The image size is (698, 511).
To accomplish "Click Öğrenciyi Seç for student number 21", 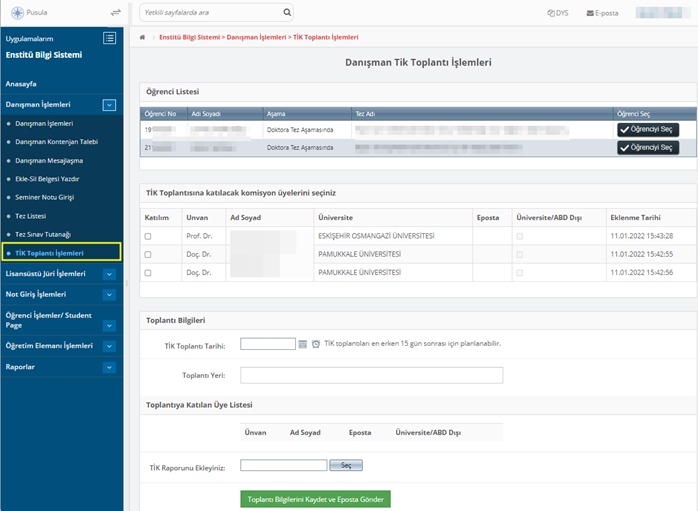I will 648,148.
